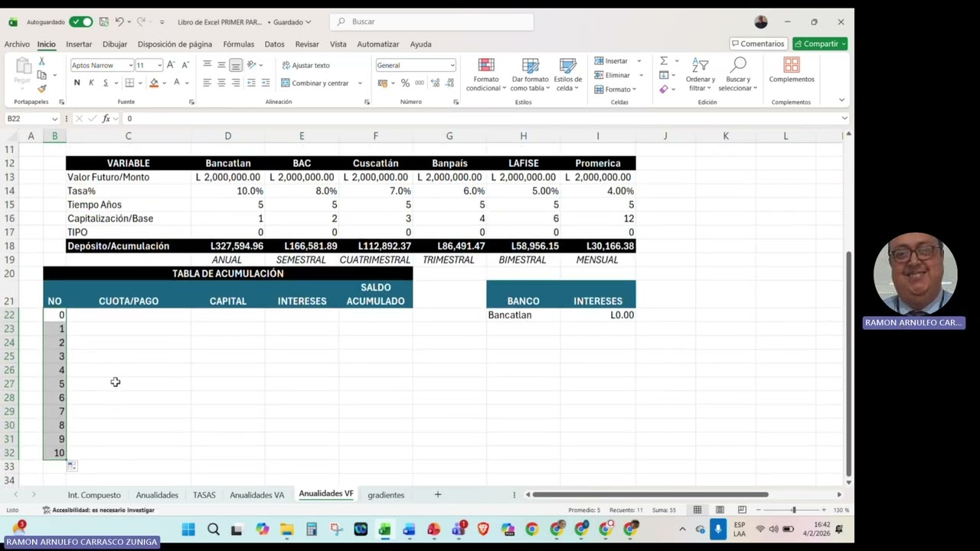The width and height of the screenshot is (980, 551).
Task: Open the Archivo menu
Action: (17, 44)
